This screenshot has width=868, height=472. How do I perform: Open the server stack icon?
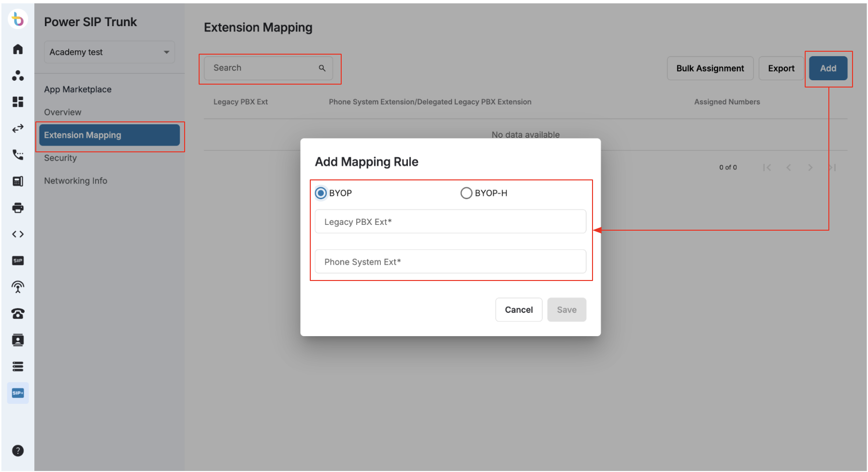click(18, 367)
